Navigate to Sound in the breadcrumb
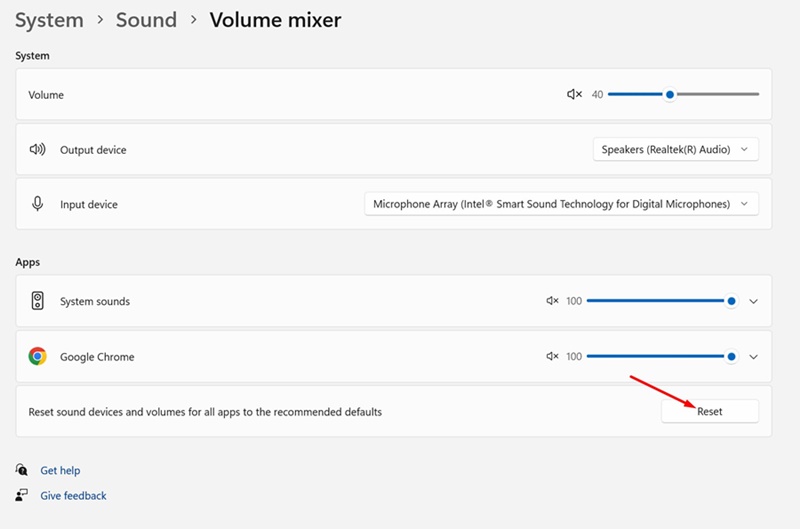 pos(148,20)
